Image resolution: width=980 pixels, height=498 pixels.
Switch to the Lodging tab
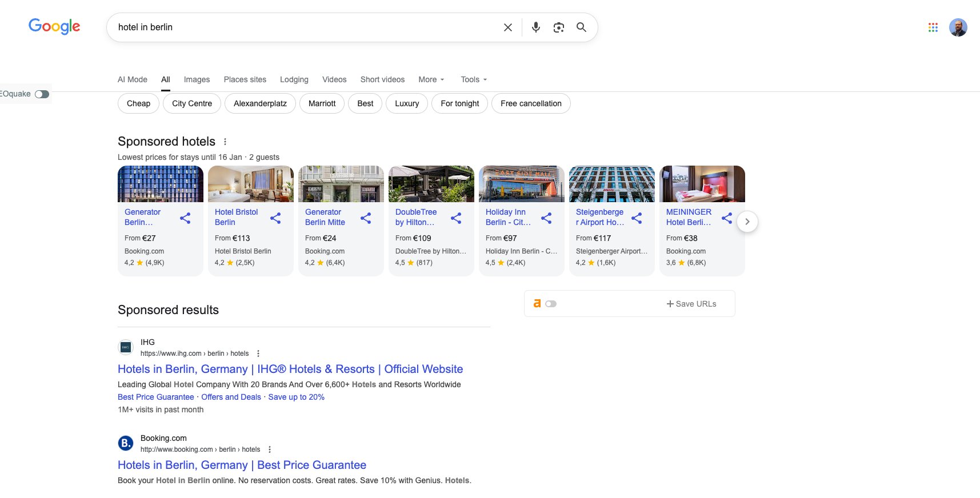(294, 79)
